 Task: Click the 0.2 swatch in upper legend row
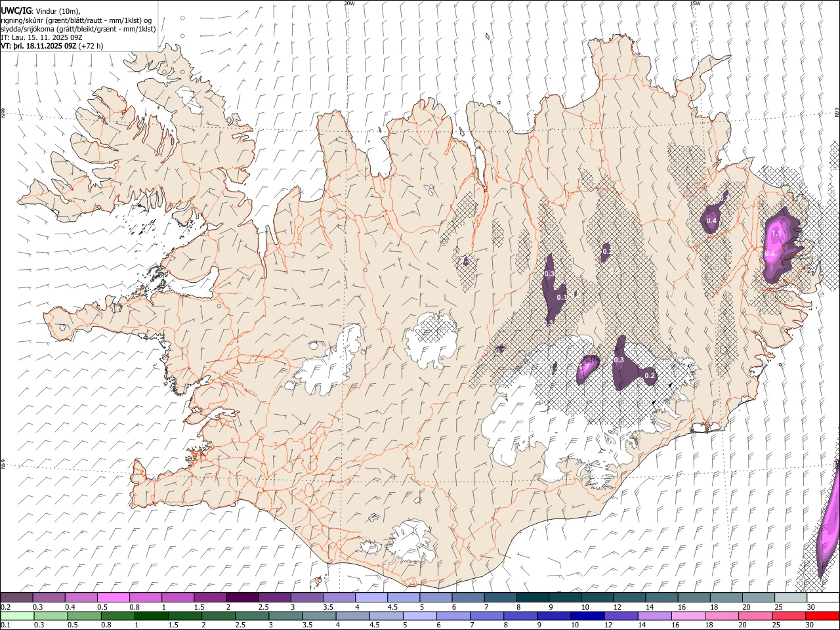point(17,597)
